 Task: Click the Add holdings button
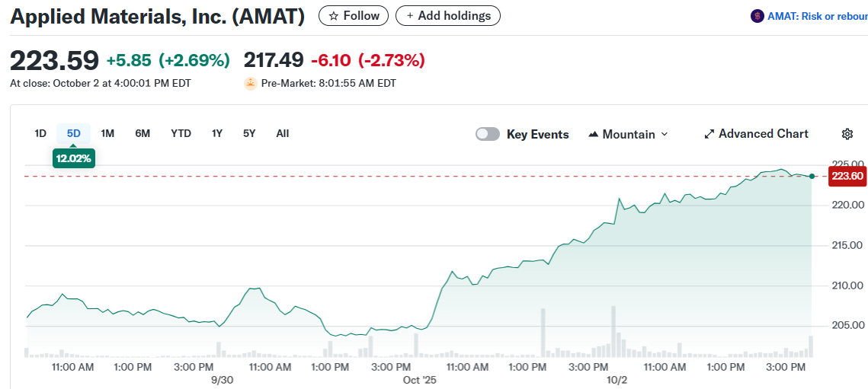pos(447,16)
